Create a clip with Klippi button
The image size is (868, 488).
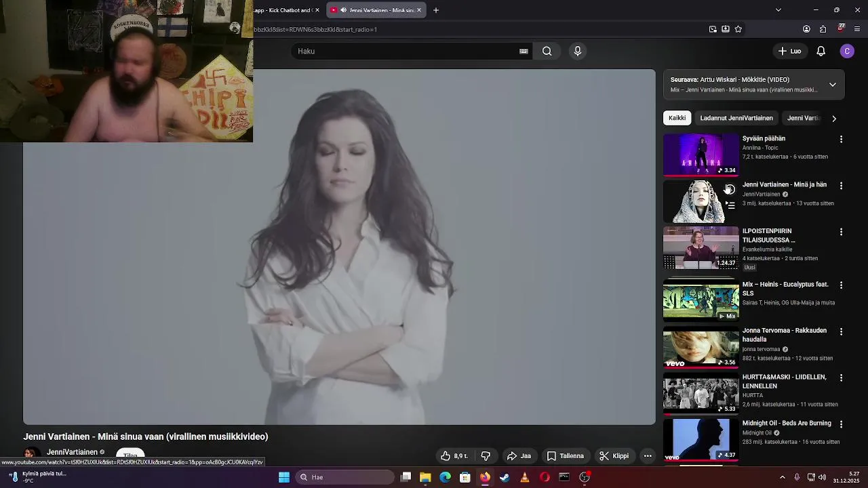click(x=614, y=456)
